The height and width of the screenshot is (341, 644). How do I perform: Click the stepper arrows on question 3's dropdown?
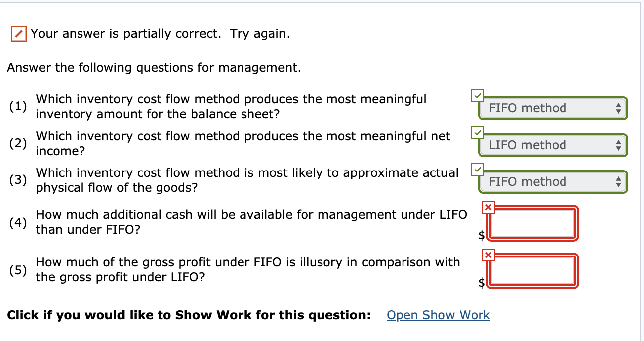(x=619, y=181)
